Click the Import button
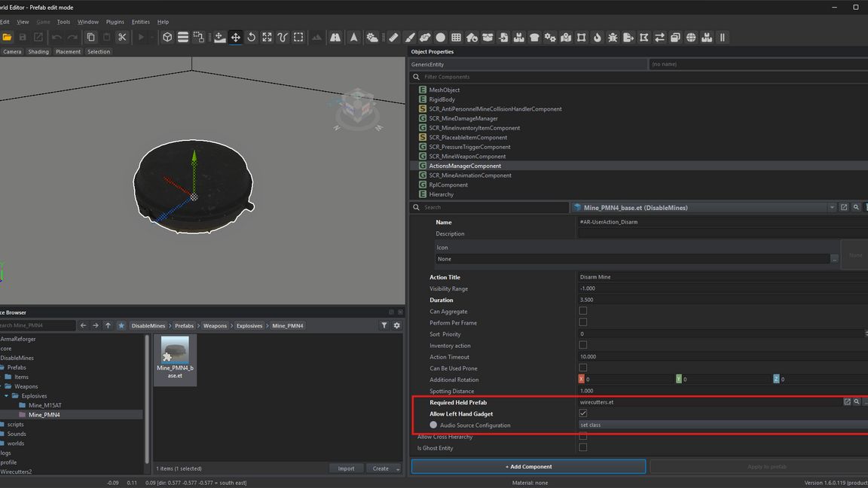Screen dimensions: 868x488 [346, 468]
